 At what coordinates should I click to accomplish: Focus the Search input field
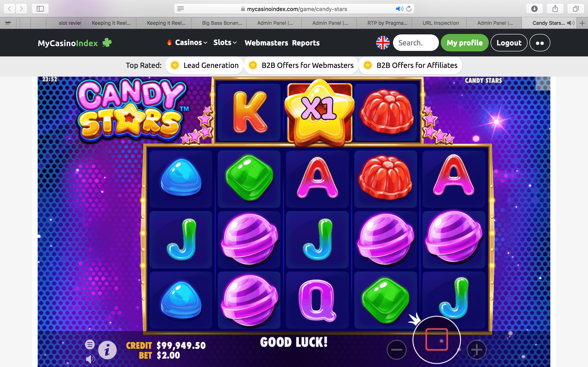416,43
